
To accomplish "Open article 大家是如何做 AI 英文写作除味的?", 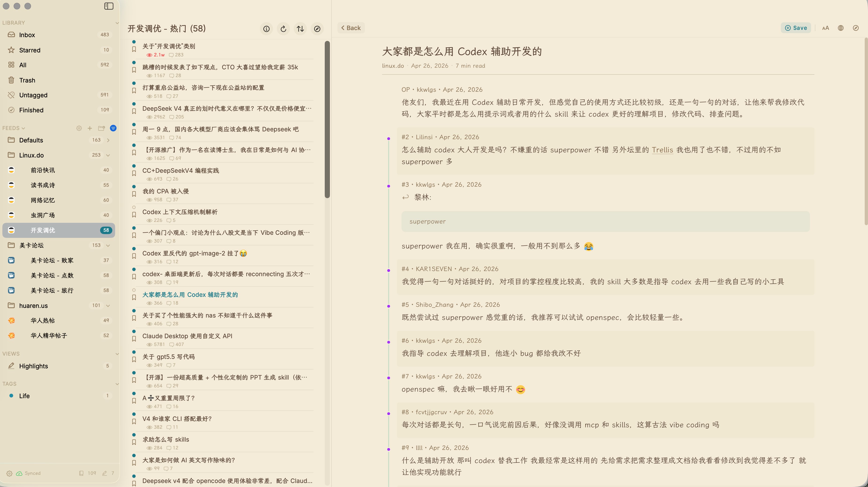I will coord(188,460).
